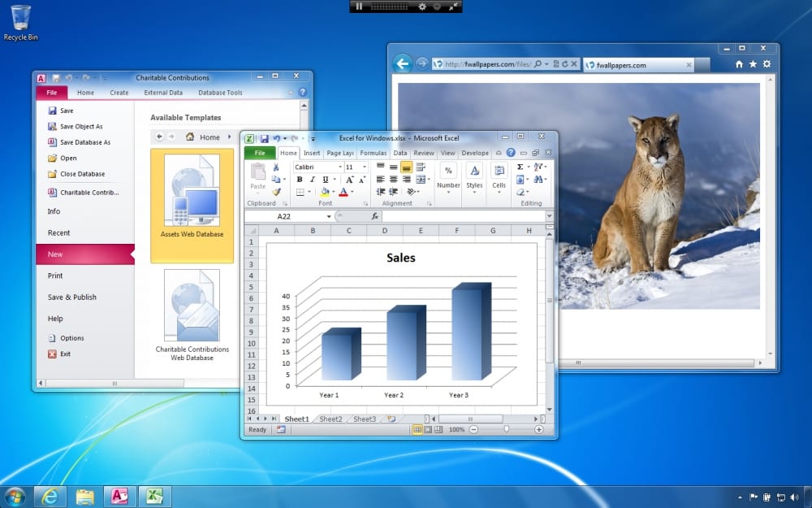Screen dimensions: 812x508
Task: Open the Create tab in Access
Action: [x=119, y=93]
